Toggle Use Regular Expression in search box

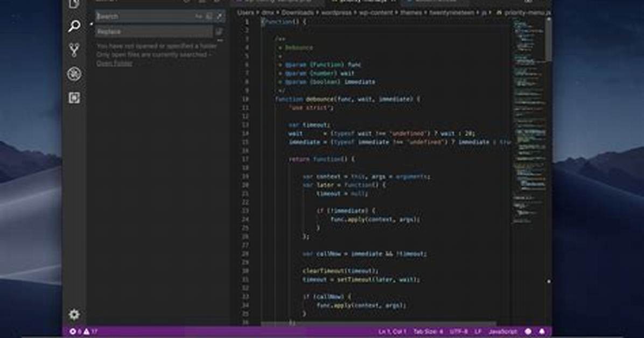(x=219, y=17)
